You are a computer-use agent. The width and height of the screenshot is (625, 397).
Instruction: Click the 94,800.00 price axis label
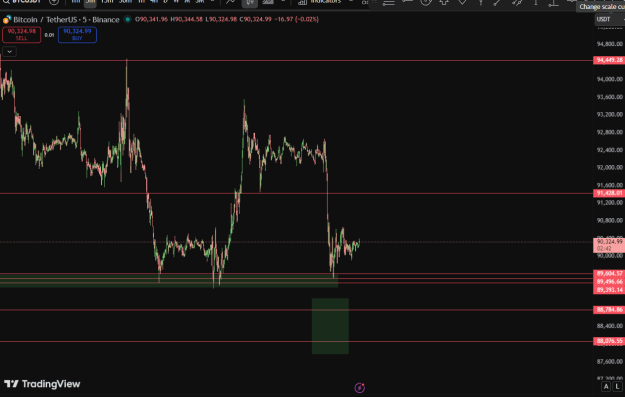pyautogui.click(x=609, y=44)
